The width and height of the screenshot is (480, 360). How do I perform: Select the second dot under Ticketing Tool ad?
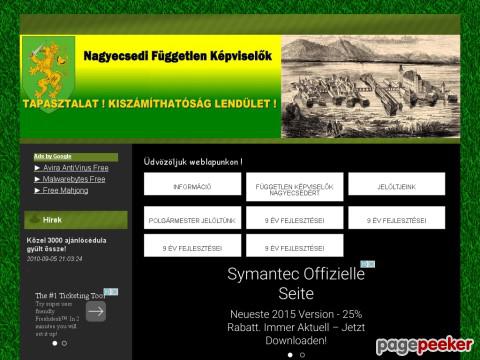pyautogui.click(x=64, y=343)
